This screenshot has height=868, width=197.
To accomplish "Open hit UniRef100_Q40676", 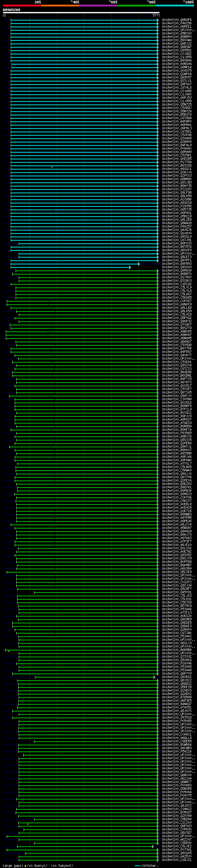I will pyautogui.click(x=177, y=230).
